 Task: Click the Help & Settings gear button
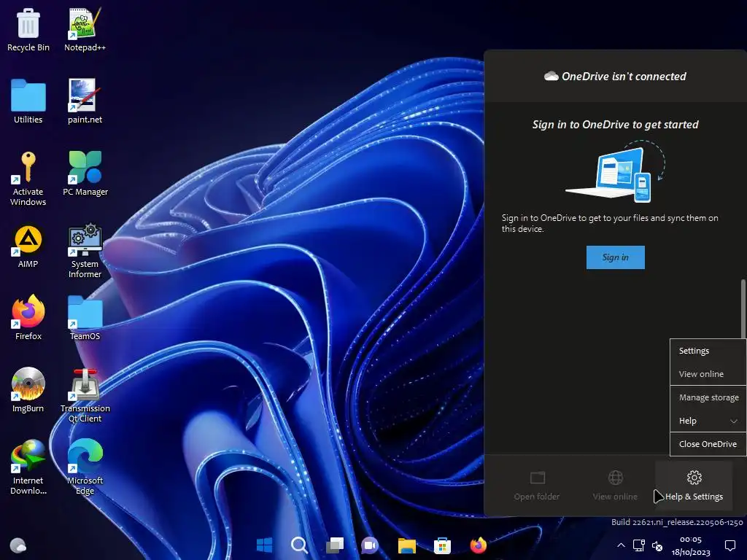click(694, 486)
